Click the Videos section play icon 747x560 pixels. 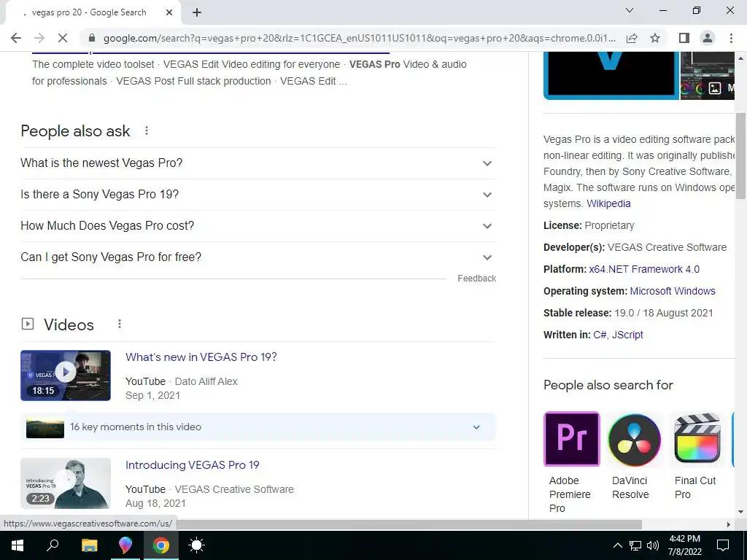tap(28, 324)
